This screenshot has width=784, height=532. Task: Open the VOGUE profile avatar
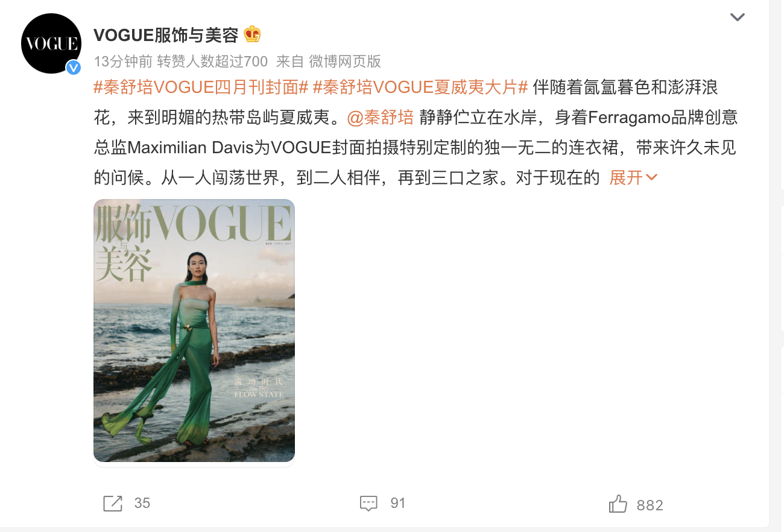[x=51, y=43]
